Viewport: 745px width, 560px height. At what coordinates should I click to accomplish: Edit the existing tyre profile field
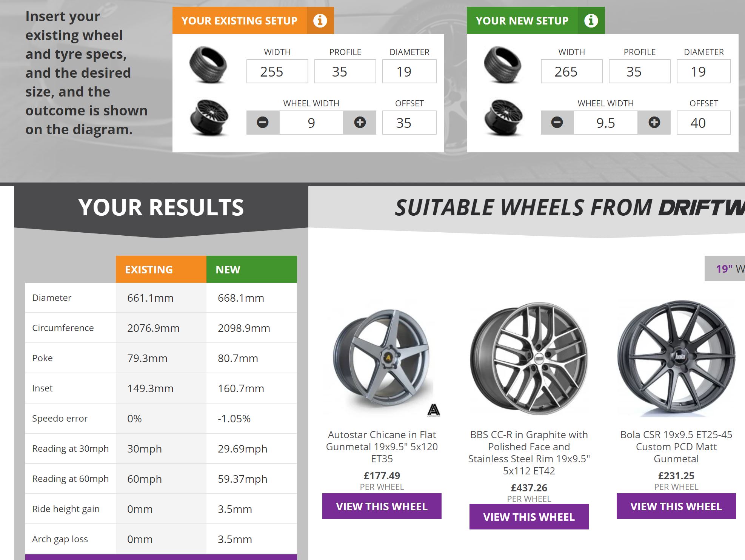pos(345,72)
